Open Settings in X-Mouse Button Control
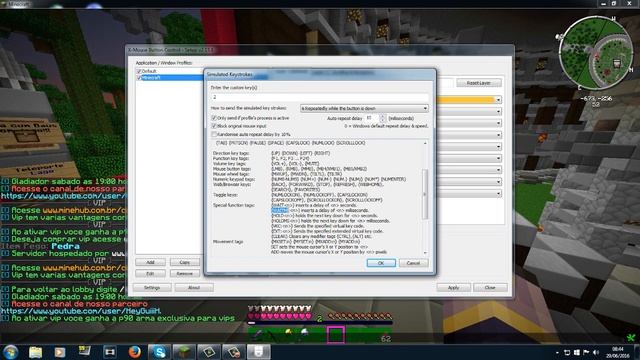 [x=152, y=288]
